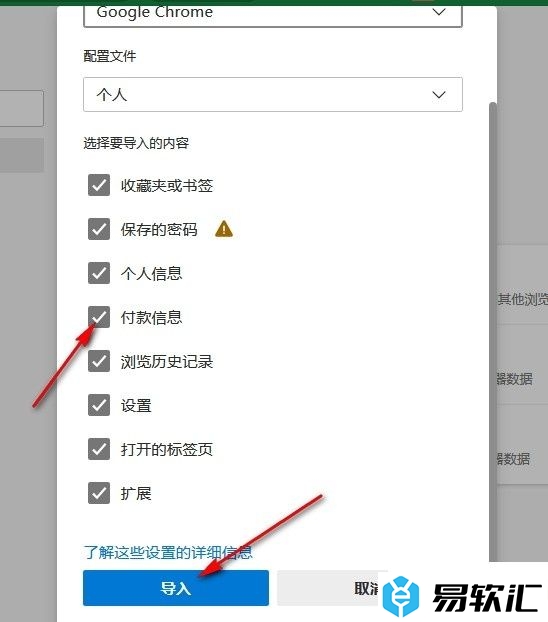Open the Google Chrome browser dropdown
548x622 pixels.
(273, 14)
